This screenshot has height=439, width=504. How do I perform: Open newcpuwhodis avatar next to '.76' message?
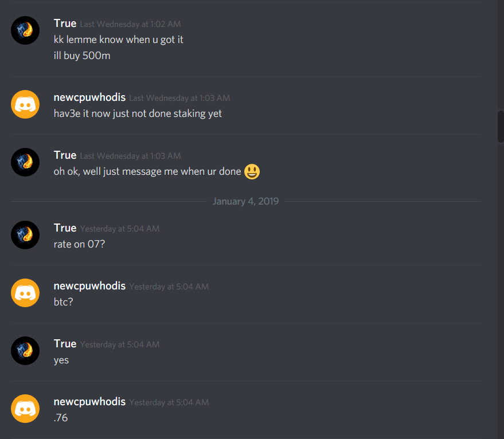tap(25, 409)
